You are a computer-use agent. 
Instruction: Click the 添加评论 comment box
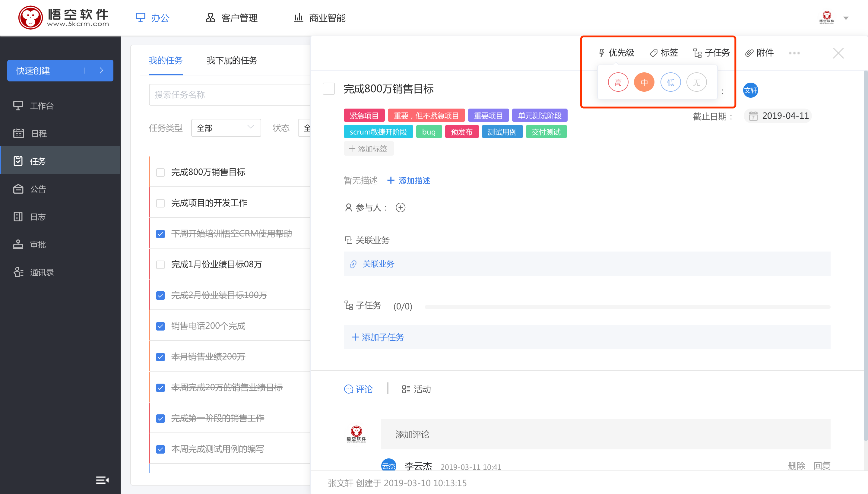pos(606,434)
